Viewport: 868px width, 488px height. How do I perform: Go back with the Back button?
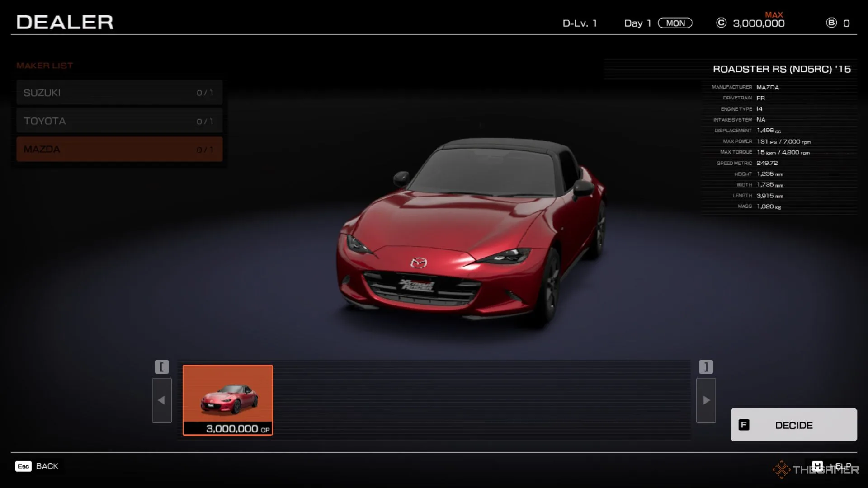47,466
